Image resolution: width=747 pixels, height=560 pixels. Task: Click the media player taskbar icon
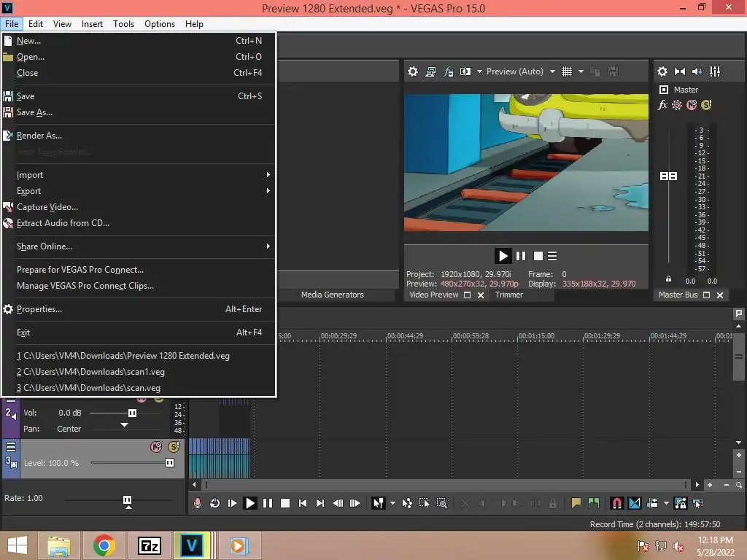point(239,545)
